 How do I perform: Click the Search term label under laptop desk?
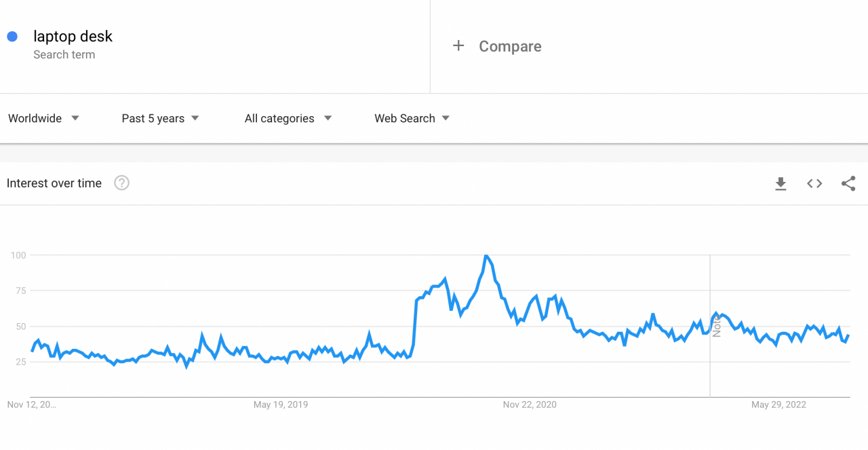pos(64,54)
